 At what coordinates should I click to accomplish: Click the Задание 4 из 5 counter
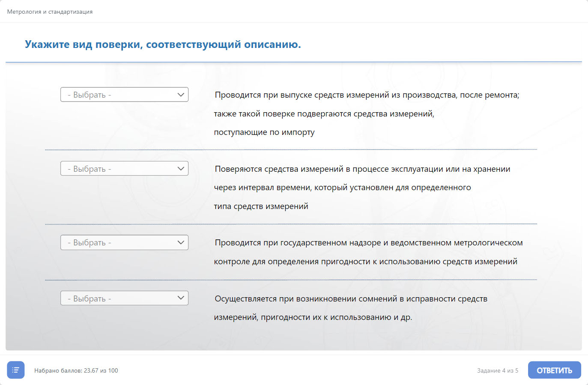(x=498, y=370)
